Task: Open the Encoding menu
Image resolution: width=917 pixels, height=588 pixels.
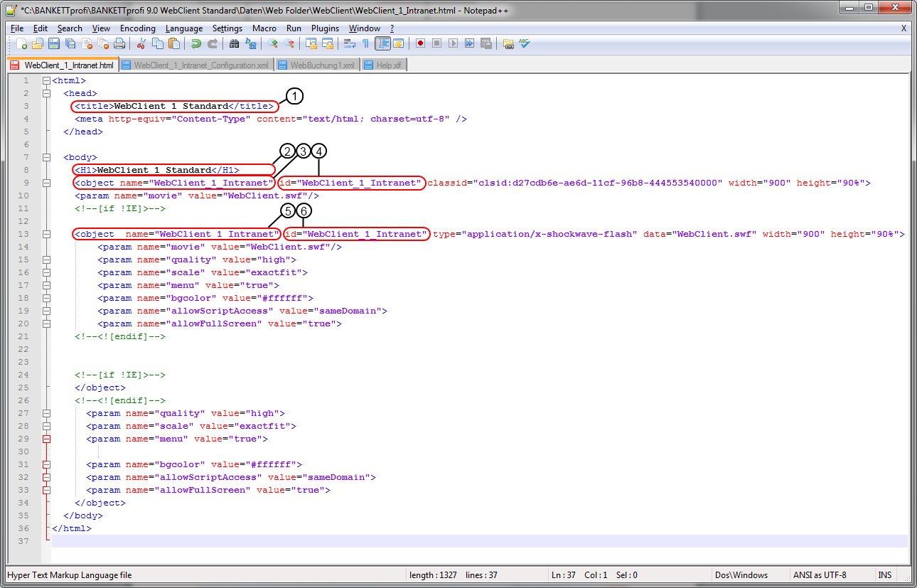Action: pyautogui.click(x=137, y=28)
